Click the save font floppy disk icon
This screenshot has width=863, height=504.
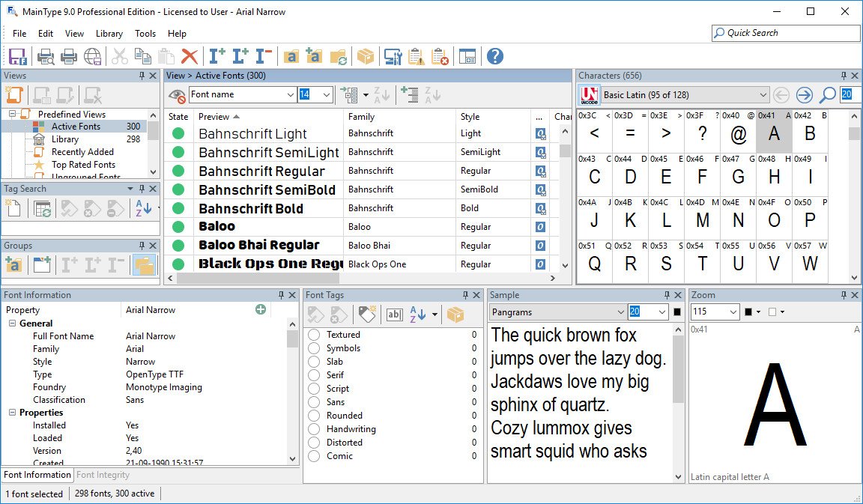[x=18, y=56]
